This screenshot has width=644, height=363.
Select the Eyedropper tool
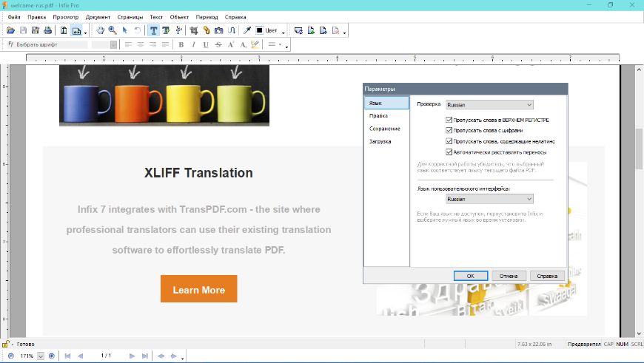[246, 30]
